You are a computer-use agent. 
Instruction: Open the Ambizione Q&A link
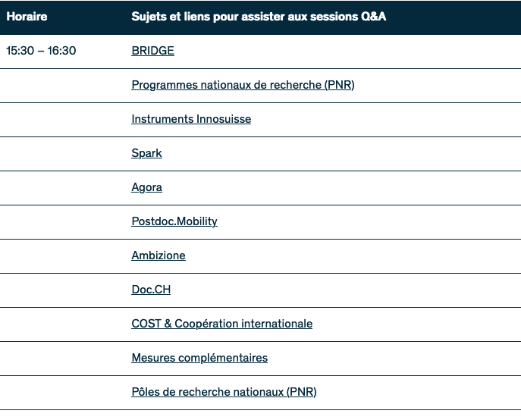[x=158, y=255]
